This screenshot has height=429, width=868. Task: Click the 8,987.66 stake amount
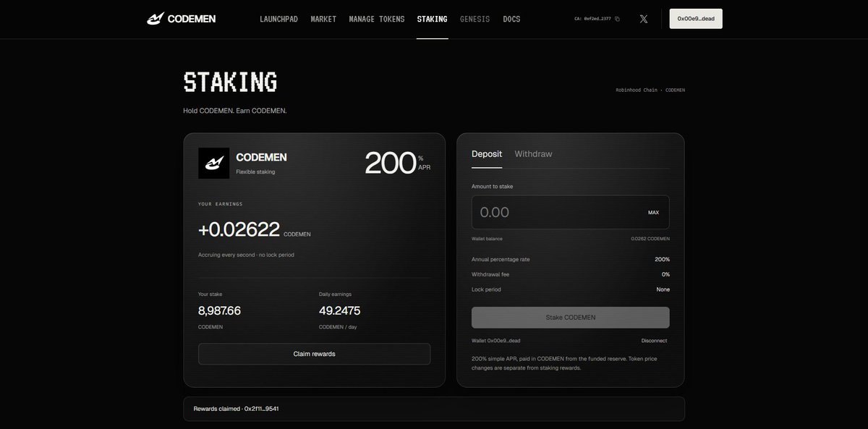[x=219, y=310]
